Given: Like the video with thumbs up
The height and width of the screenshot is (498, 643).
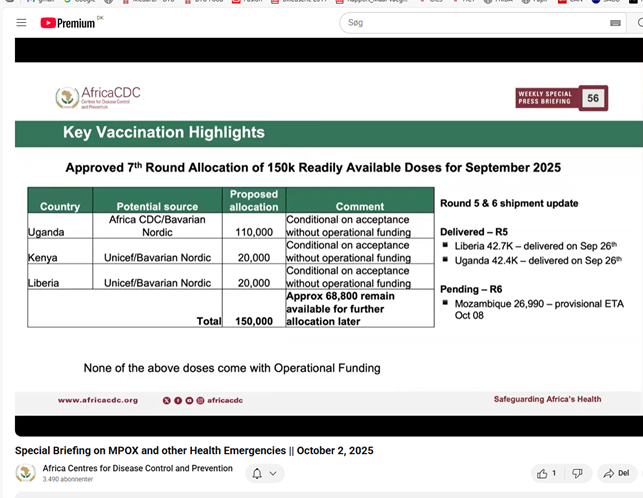Looking at the screenshot, I should (x=547, y=473).
